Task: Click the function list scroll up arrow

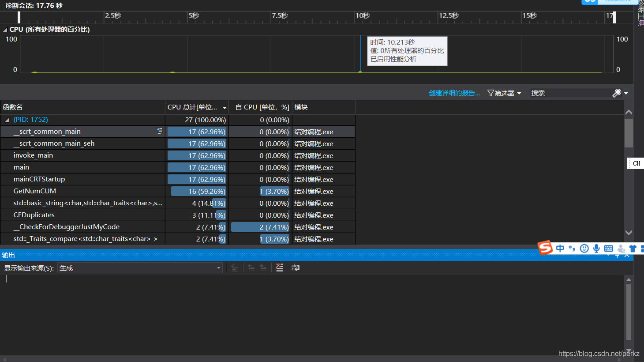Action: (629, 112)
